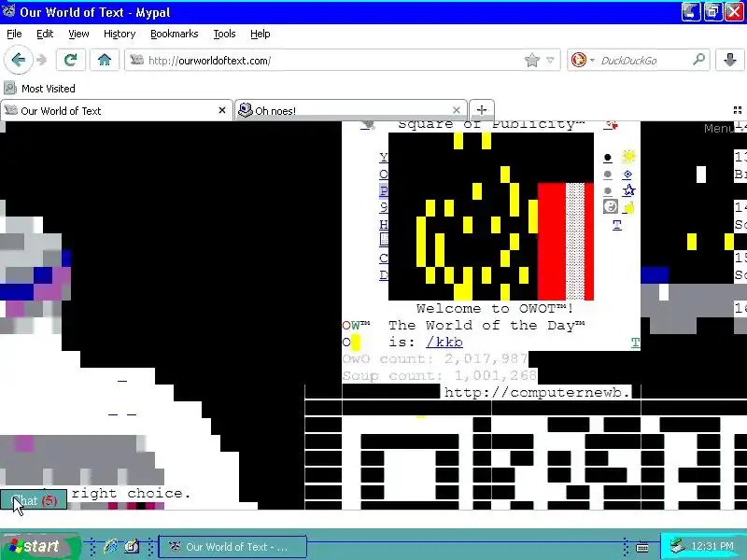This screenshot has height=560, width=747.
Task: Click the large red block in publicity square
Action: pyautogui.click(x=552, y=242)
